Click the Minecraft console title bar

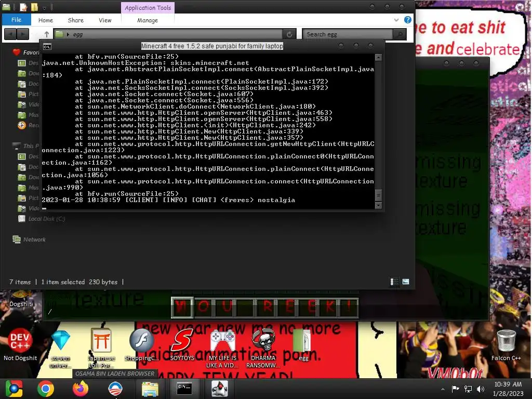(x=212, y=46)
